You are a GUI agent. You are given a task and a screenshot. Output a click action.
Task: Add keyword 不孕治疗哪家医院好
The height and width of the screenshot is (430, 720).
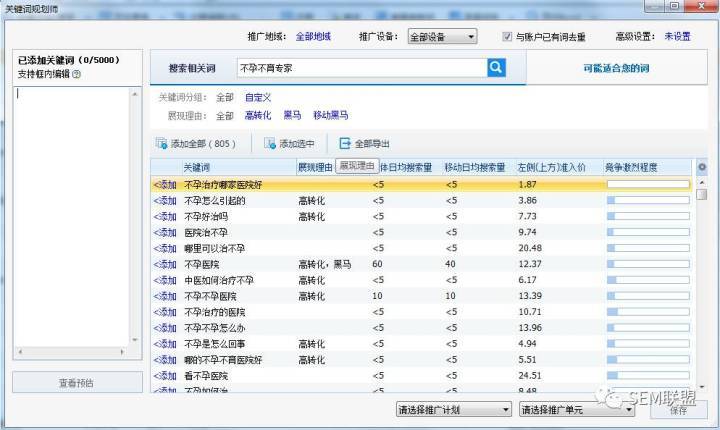click(165, 185)
